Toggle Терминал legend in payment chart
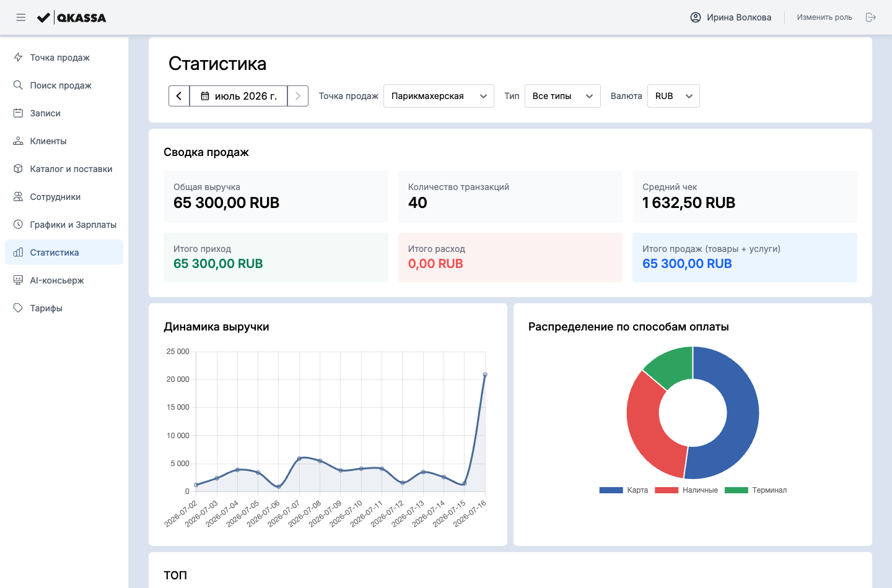The image size is (892, 588). click(756, 490)
